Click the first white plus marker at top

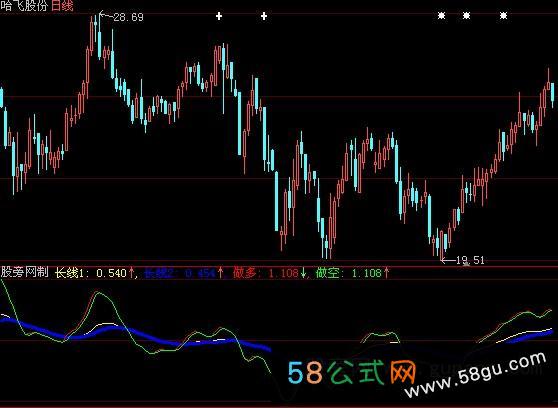pyautogui.click(x=219, y=16)
